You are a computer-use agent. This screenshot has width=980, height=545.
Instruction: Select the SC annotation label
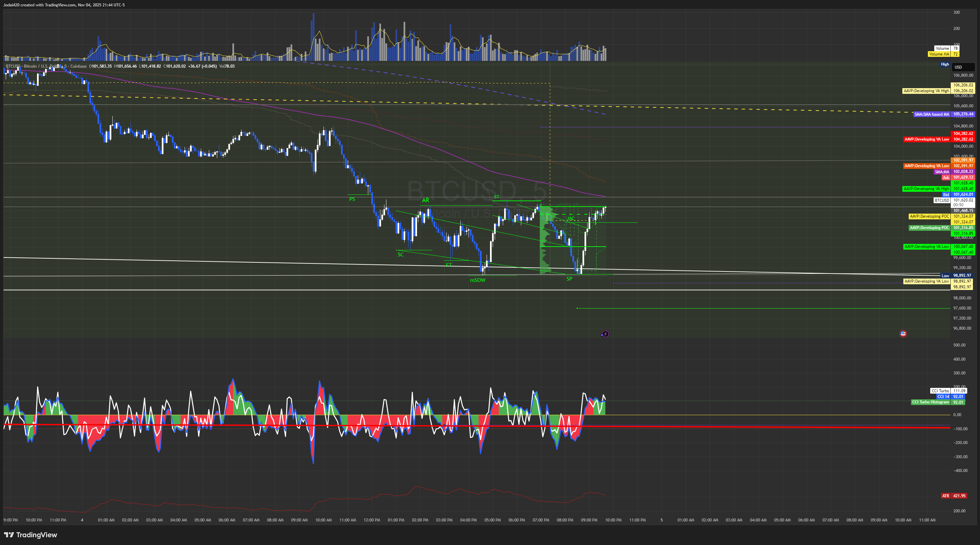point(400,255)
